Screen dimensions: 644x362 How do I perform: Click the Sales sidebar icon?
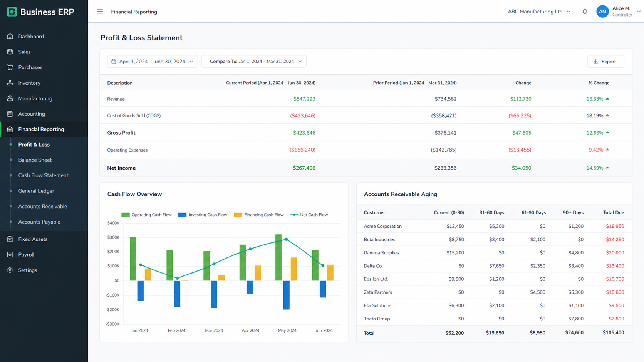10,52
